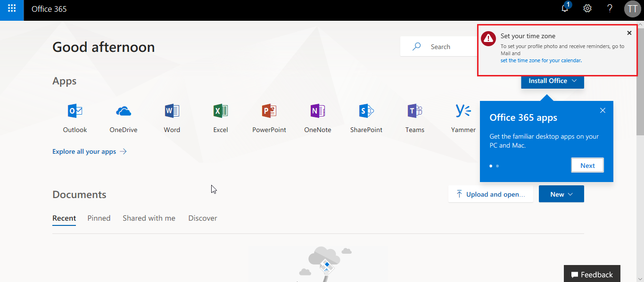Click the Upload and open button
The height and width of the screenshot is (282, 644).
[491, 194]
